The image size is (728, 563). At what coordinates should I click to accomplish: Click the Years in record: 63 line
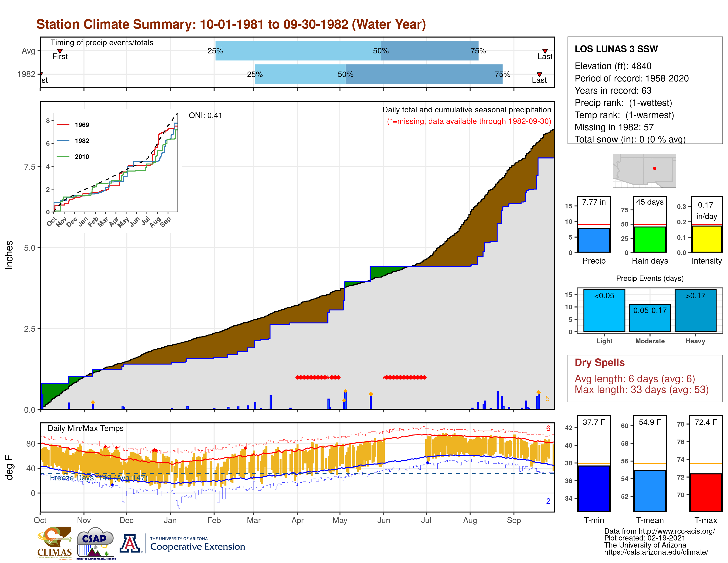coord(613,90)
